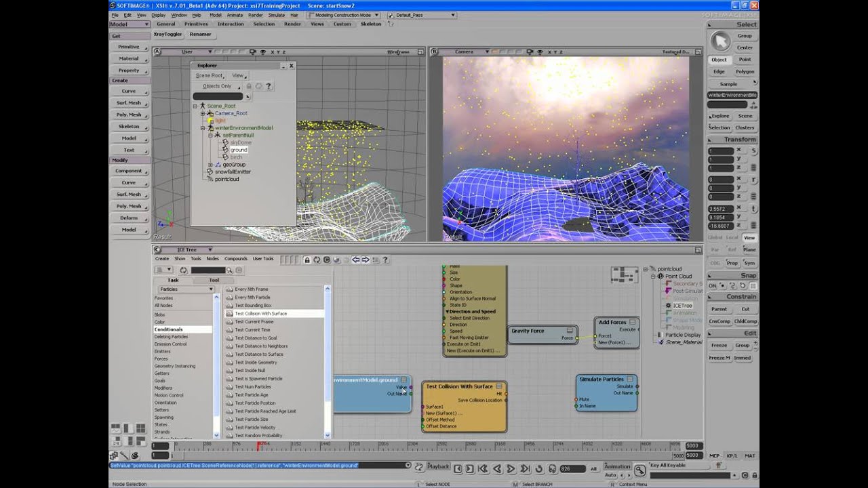
Task: Switch to the Primitives toolbar tab
Action: [x=196, y=24]
